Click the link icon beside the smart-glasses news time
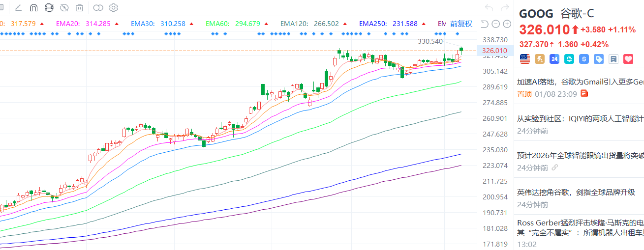The width and height of the screenshot is (644, 250). (x=555, y=167)
